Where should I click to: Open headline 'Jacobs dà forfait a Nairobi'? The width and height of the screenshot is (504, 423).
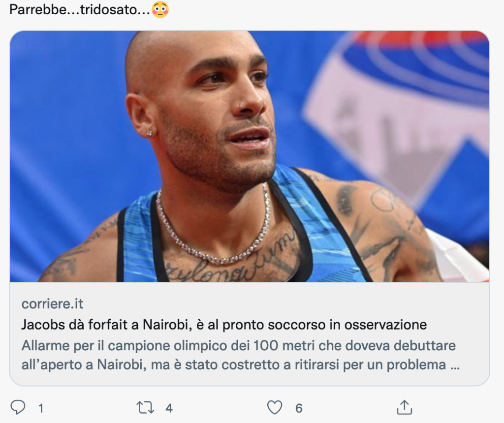[x=224, y=325]
